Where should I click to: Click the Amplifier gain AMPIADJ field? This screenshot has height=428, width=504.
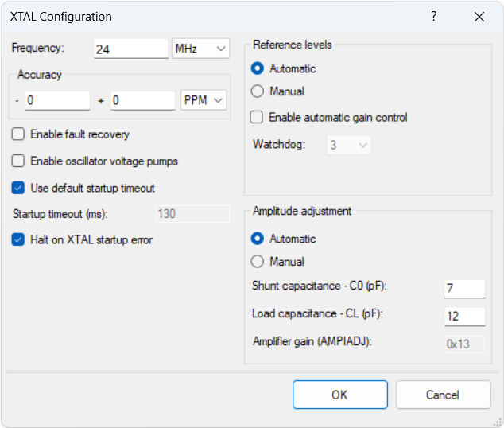pyautogui.click(x=465, y=344)
